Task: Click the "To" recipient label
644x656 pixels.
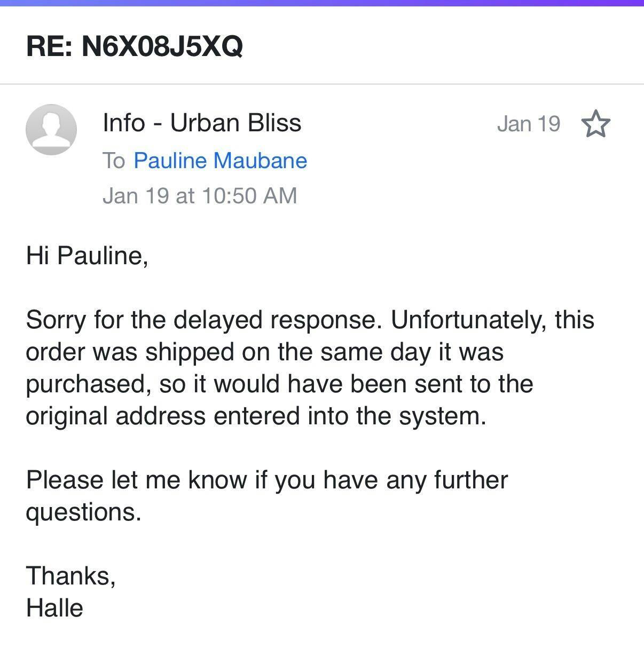Action: 114,161
